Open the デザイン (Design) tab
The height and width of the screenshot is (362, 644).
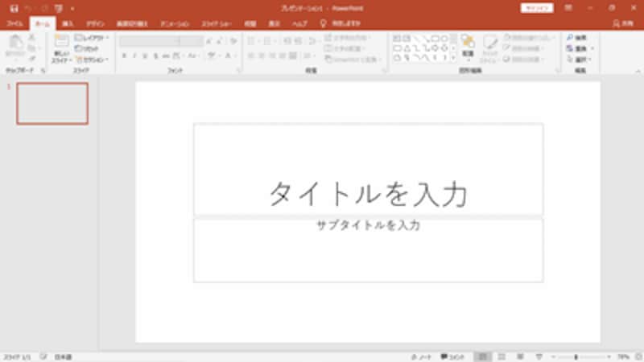[x=95, y=24]
